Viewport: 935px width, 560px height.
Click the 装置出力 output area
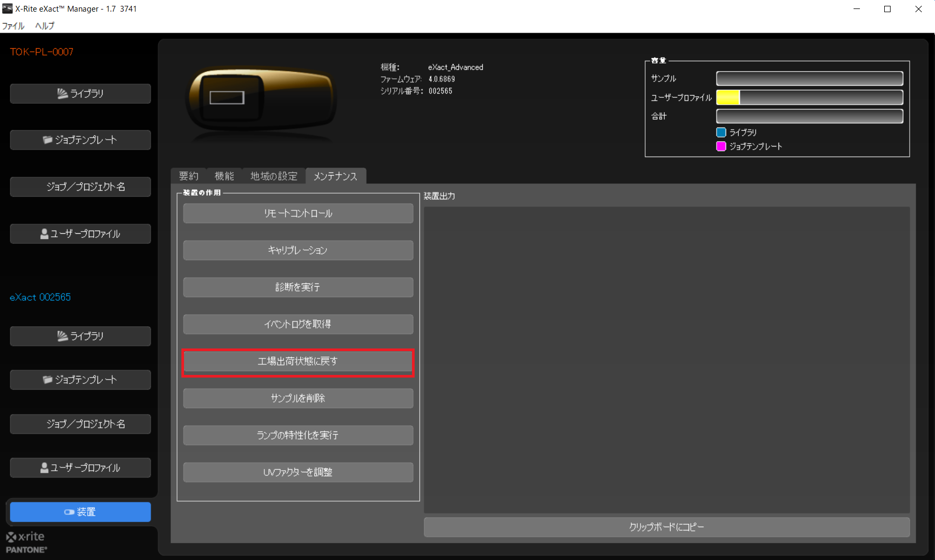point(667,360)
